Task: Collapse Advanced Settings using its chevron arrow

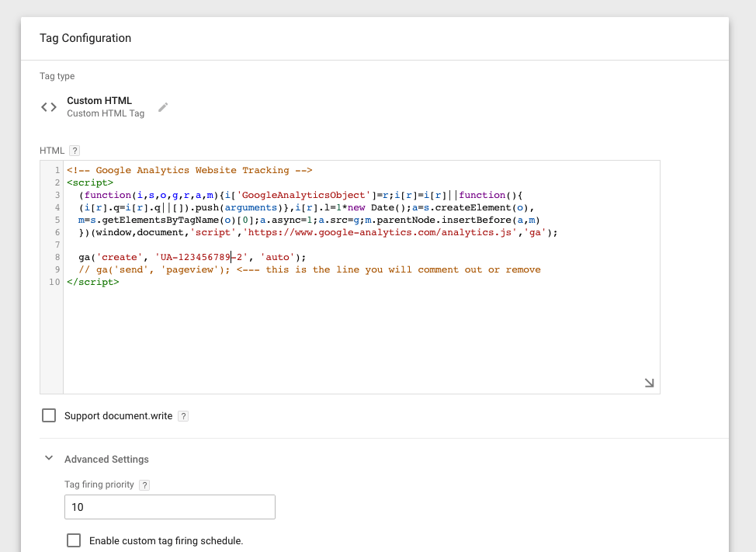Action: (49, 459)
